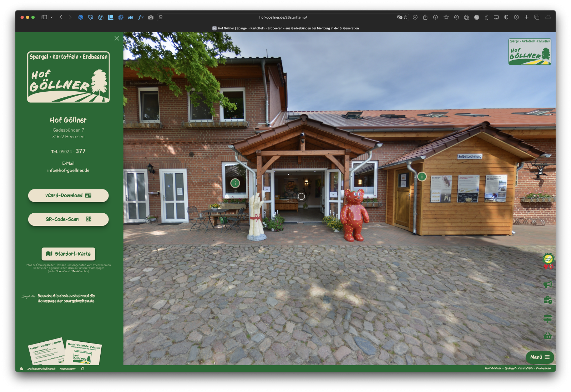Open the Menü hamburger menu
The width and height of the screenshot is (571, 392).
[540, 357]
